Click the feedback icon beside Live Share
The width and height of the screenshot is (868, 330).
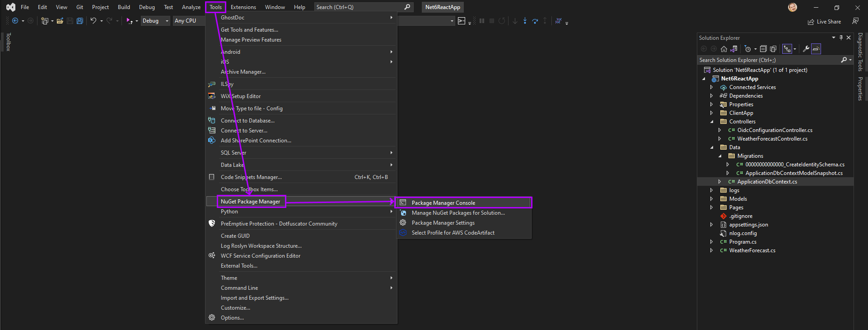[855, 21]
